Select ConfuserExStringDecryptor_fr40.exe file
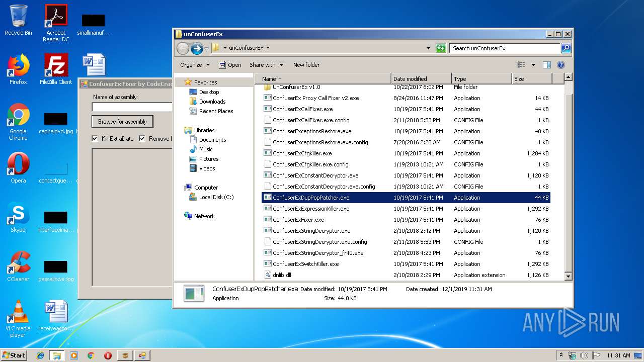 406,253
